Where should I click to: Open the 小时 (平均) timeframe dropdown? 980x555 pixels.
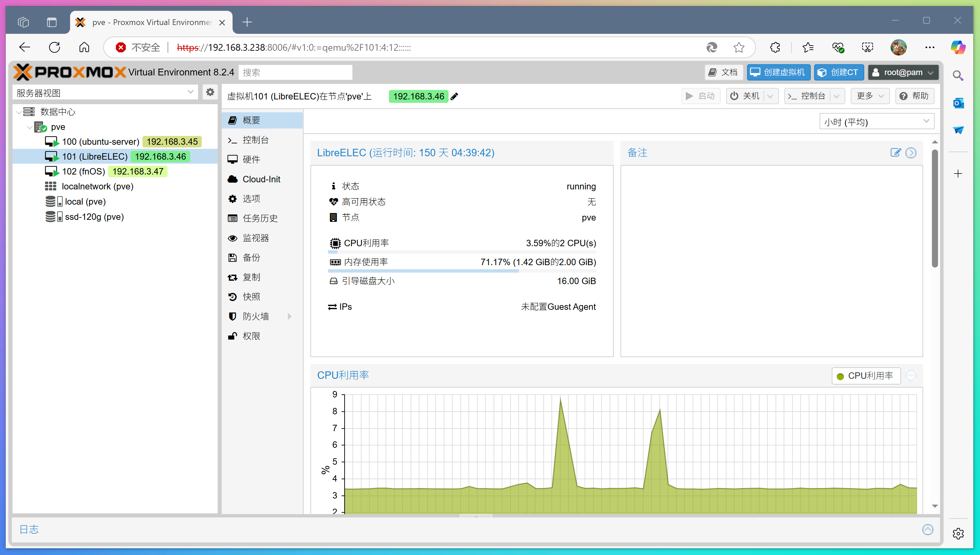click(x=877, y=122)
